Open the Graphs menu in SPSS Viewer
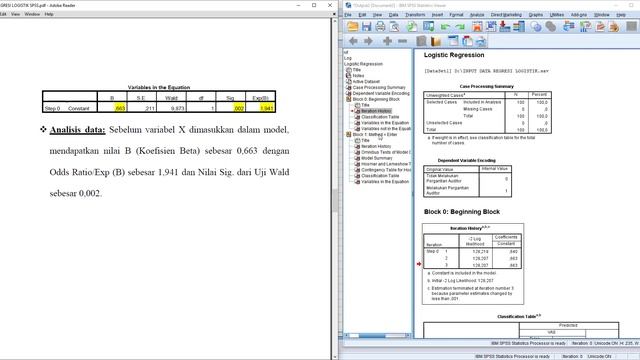 pyautogui.click(x=536, y=15)
